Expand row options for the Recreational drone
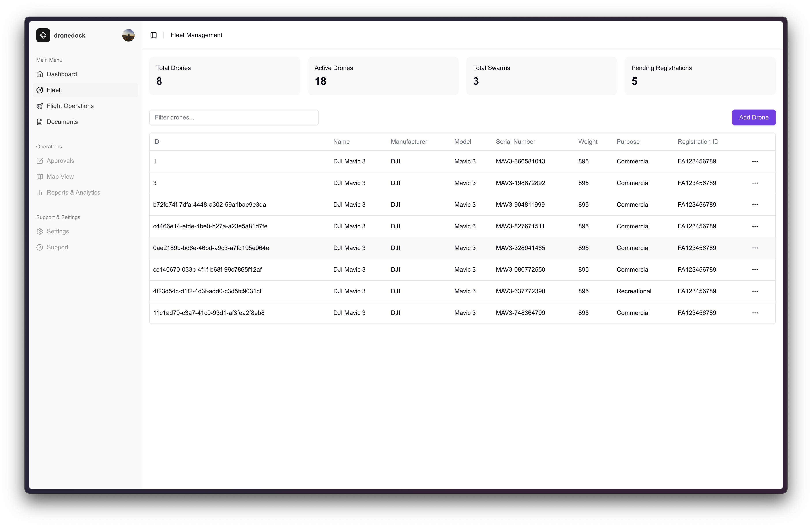 (755, 291)
